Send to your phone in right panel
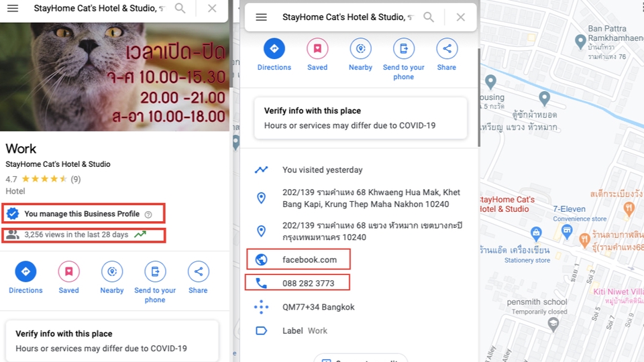The width and height of the screenshot is (644, 362). (404, 60)
